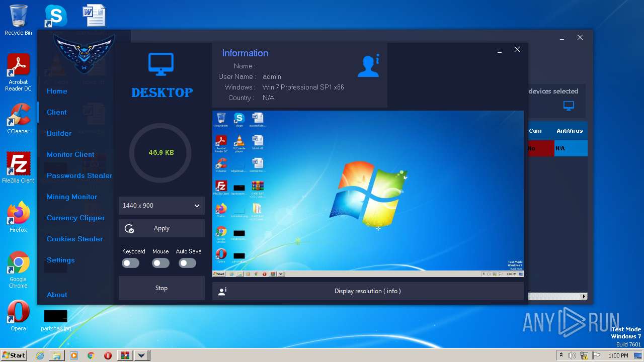Click the Action Center flag tray icon
This screenshot has height=362, width=644.
pyautogui.click(x=596, y=355)
